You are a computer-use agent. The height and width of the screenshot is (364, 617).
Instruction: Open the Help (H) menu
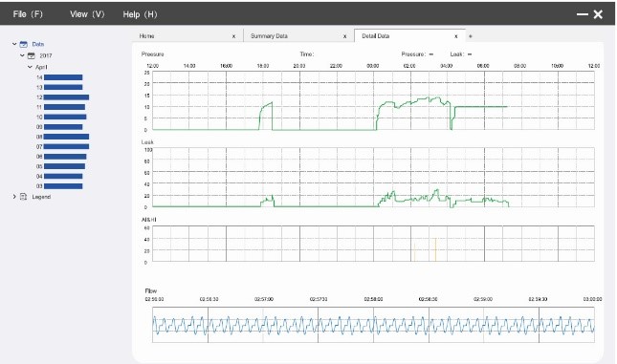coord(140,14)
